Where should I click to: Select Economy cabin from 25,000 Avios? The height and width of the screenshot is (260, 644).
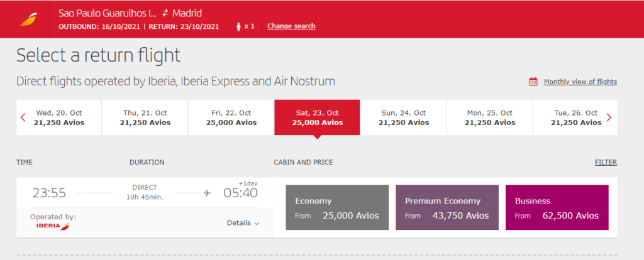pyautogui.click(x=337, y=209)
